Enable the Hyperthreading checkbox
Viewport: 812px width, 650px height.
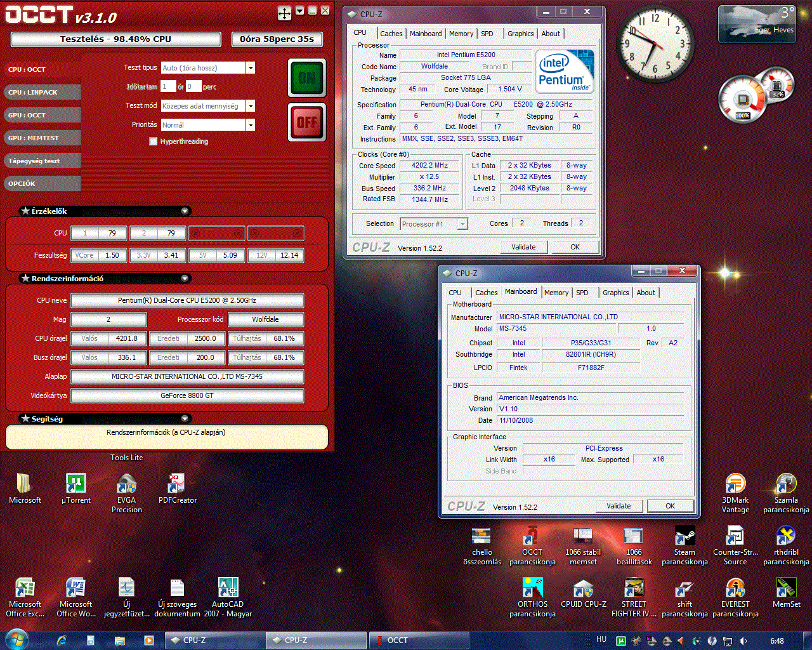153,142
